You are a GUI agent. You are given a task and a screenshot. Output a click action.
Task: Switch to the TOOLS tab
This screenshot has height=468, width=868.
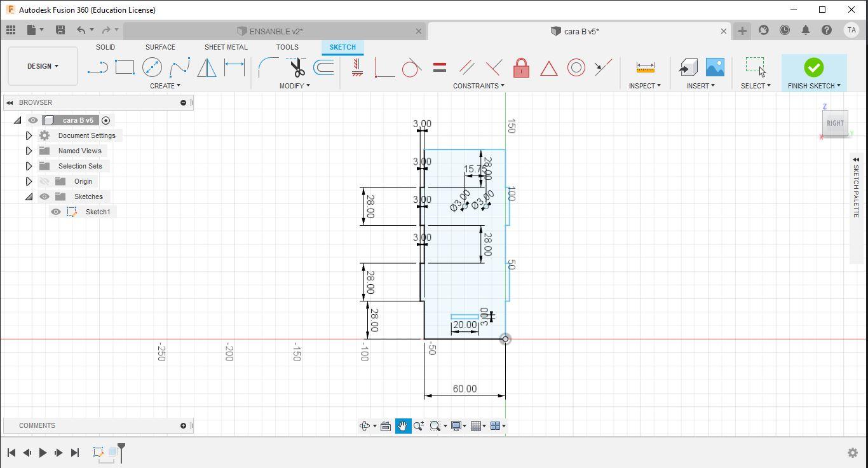287,47
